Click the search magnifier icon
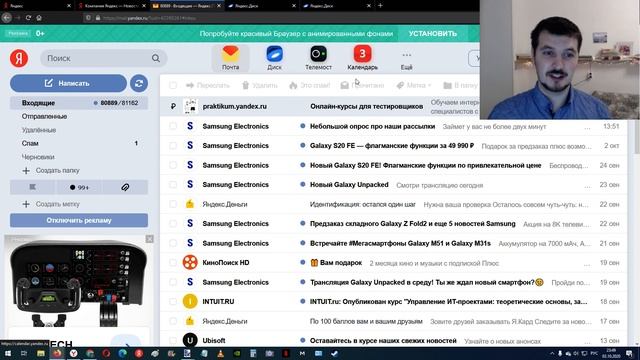The image size is (640, 360). click(x=156, y=58)
